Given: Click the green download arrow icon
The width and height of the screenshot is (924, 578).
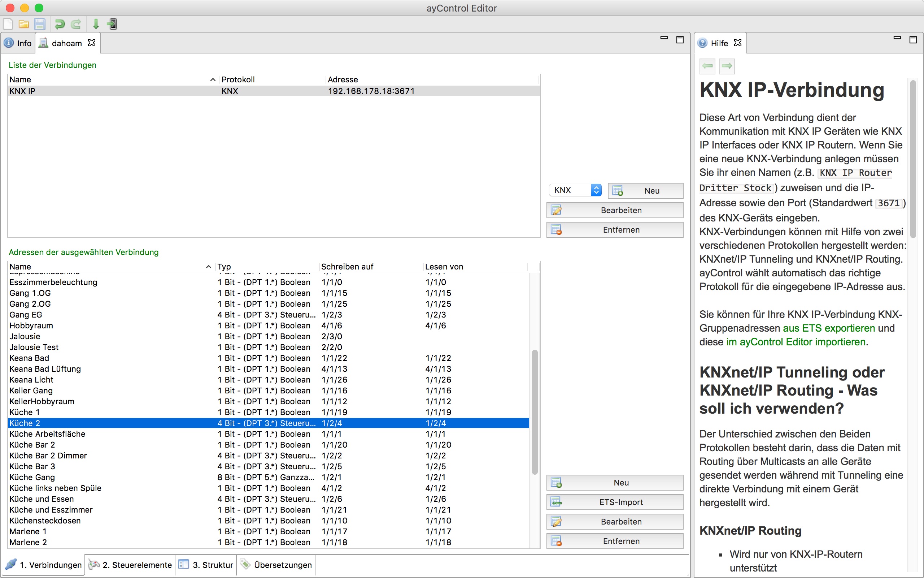Looking at the screenshot, I should pyautogui.click(x=96, y=24).
